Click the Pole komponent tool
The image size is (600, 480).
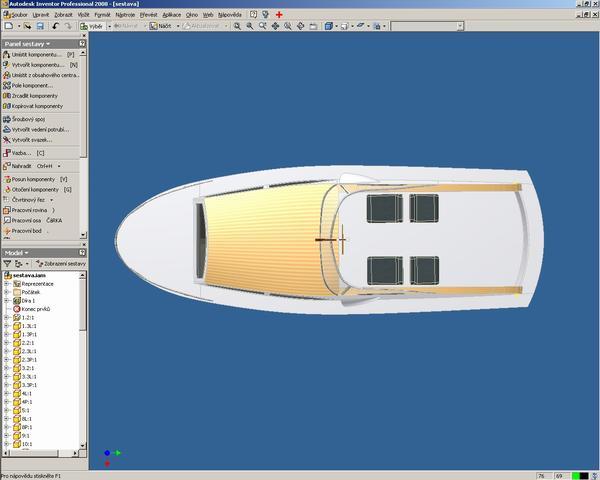tap(32, 85)
